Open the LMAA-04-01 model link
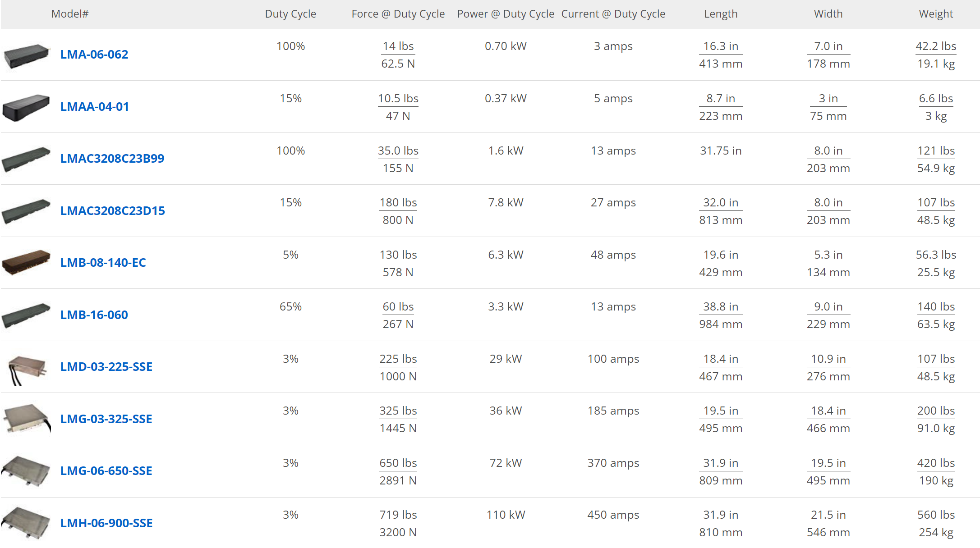 pos(95,107)
